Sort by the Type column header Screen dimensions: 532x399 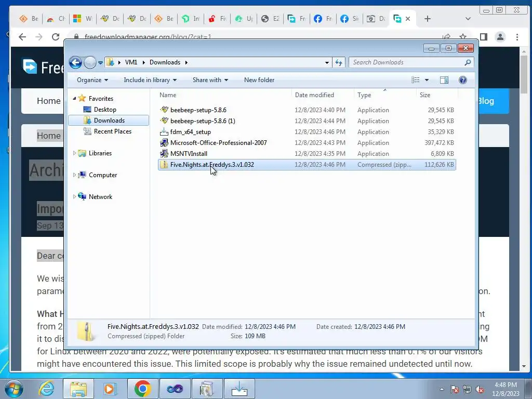(x=385, y=95)
